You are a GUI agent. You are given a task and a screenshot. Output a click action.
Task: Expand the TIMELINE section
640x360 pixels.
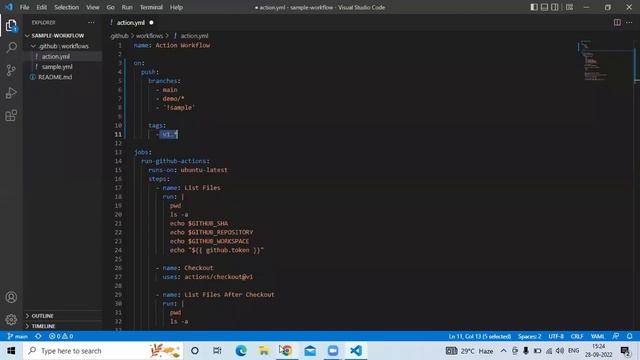click(x=43, y=326)
